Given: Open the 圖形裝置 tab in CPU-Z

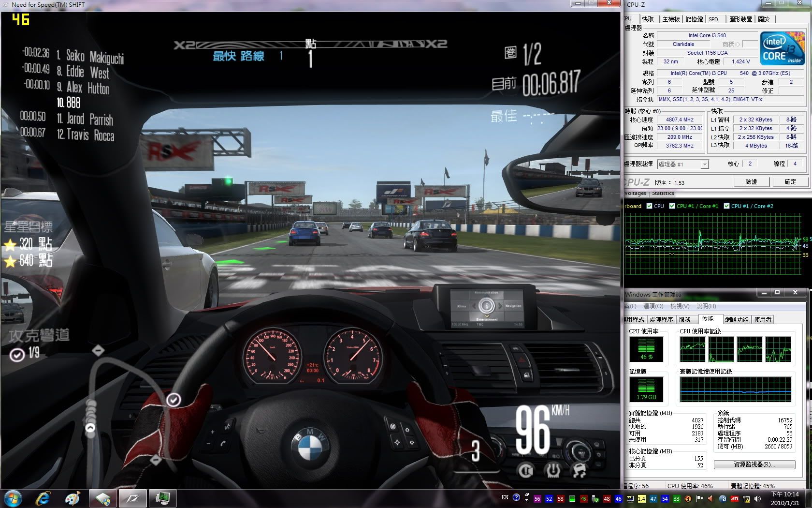Looking at the screenshot, I should click(x=740, y=19).
